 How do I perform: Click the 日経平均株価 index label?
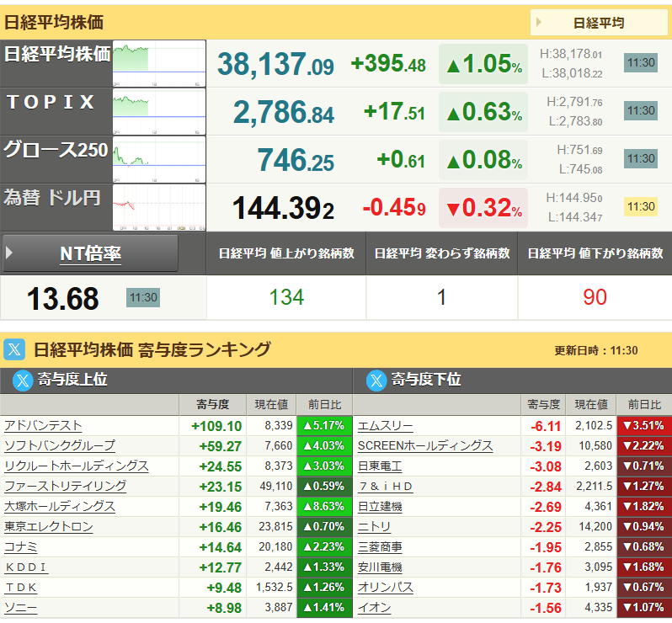coord(57,55)
